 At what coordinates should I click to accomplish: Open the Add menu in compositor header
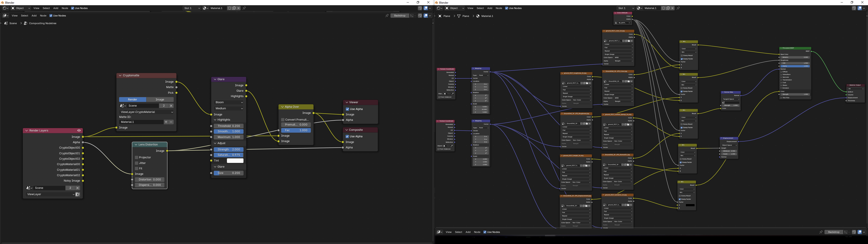coord(34,16)
